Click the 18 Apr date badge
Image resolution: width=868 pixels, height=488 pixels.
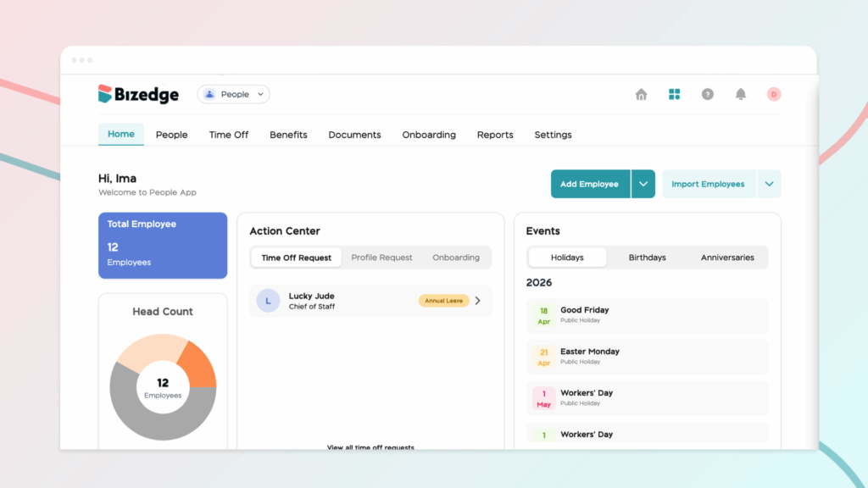(x=543, y=316)
